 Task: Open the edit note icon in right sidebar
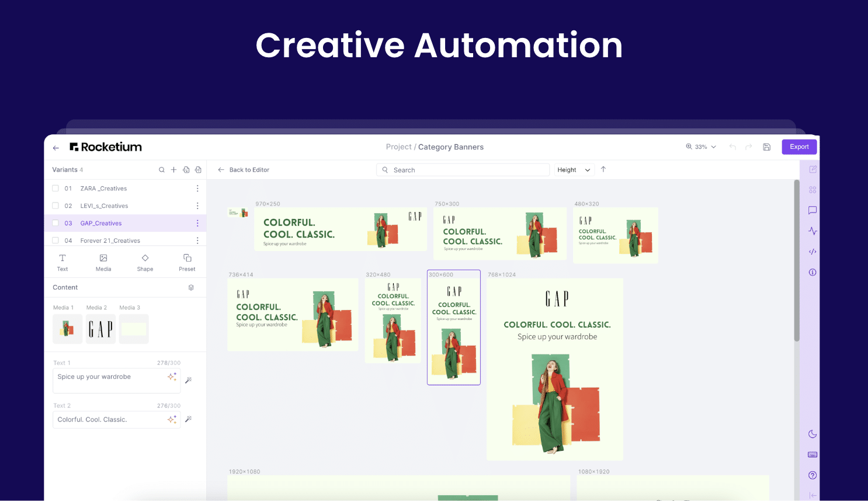point(813,169)
